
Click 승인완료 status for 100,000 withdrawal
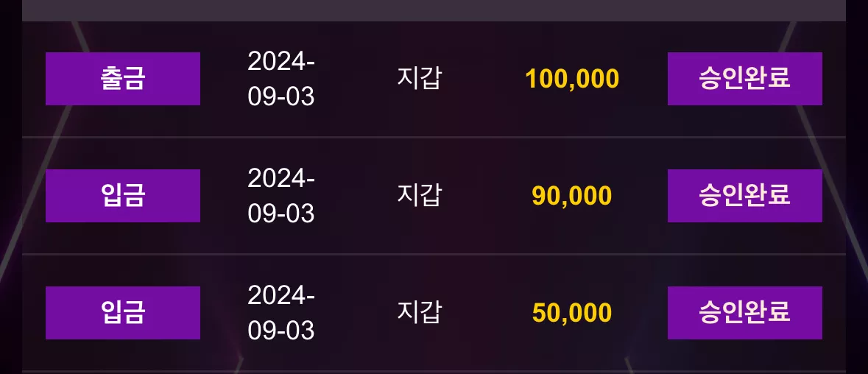[744, 79]
